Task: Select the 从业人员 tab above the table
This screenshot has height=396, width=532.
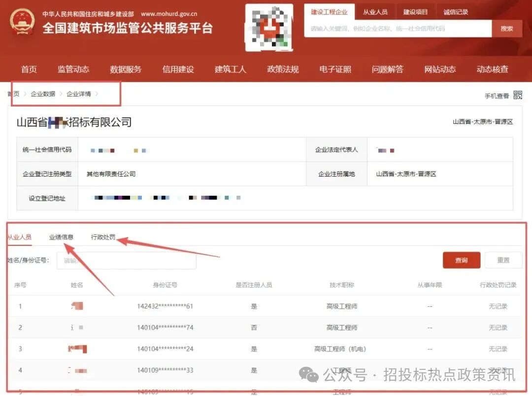Action: (x=20, y=237)
